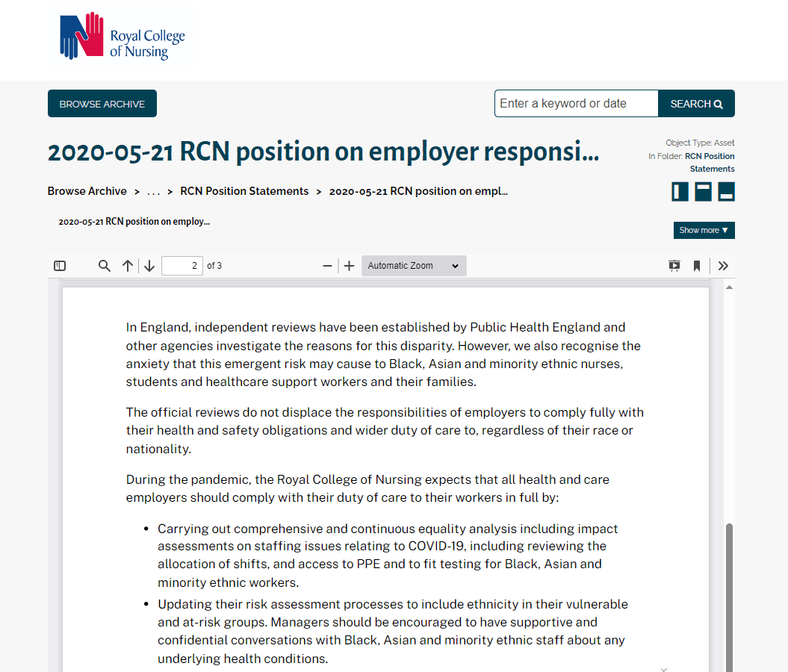Screen dimensions: 788x672
Task: Select the top-panel layout icon
Action: [703, 192]
